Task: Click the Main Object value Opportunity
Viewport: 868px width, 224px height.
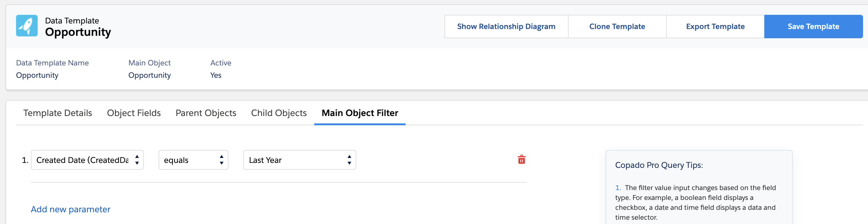Action: click(x=149, y=75)
